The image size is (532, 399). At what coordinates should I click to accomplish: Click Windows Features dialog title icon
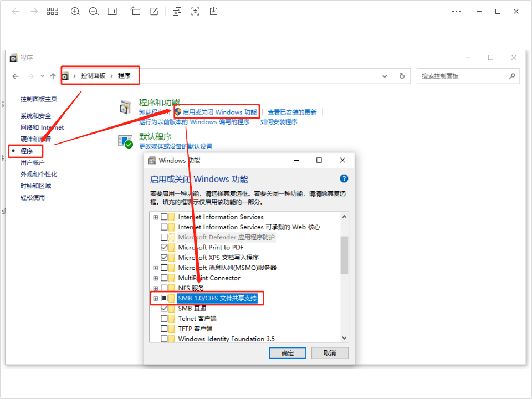[152, 161]
